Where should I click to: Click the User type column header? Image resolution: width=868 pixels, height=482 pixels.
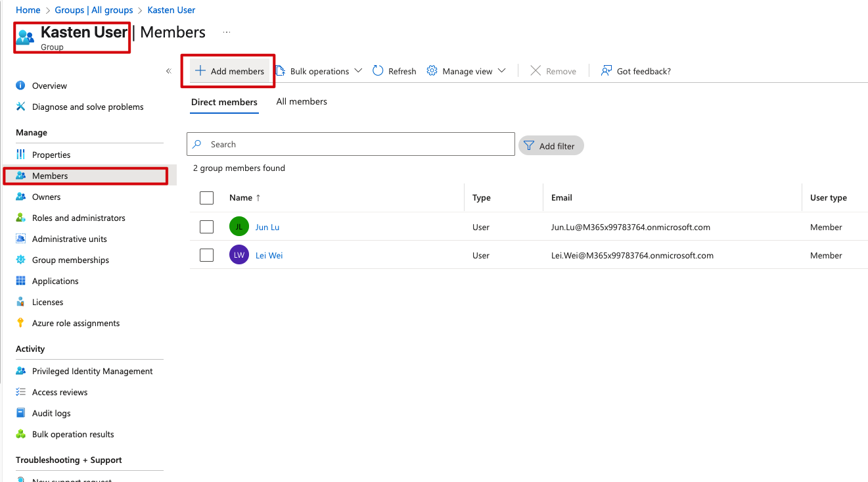click(829, 197)
